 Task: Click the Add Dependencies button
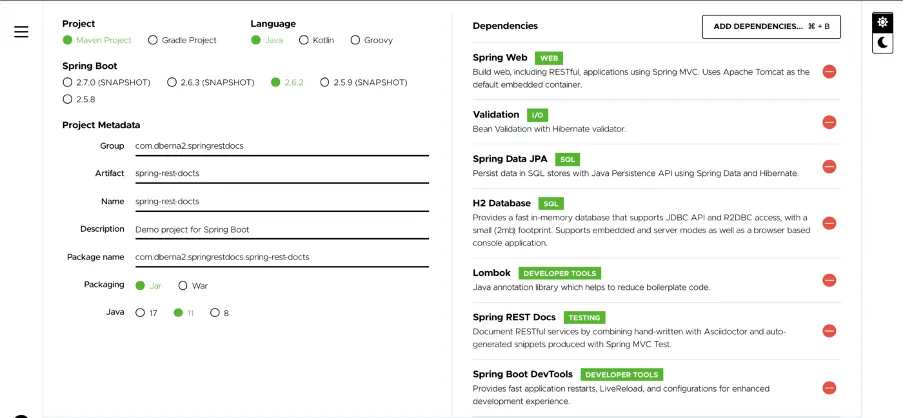771,27
